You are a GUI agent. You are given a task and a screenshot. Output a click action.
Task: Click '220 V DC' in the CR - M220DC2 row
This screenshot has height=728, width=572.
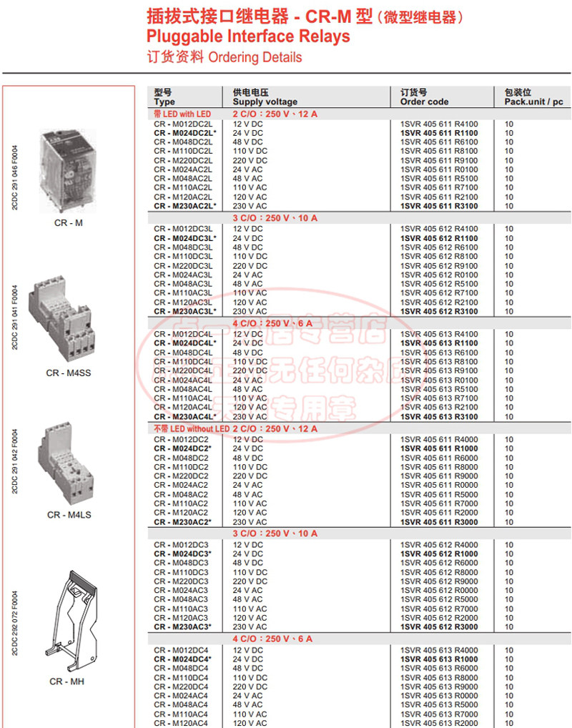pyautogui.click(x=250, y=476)
